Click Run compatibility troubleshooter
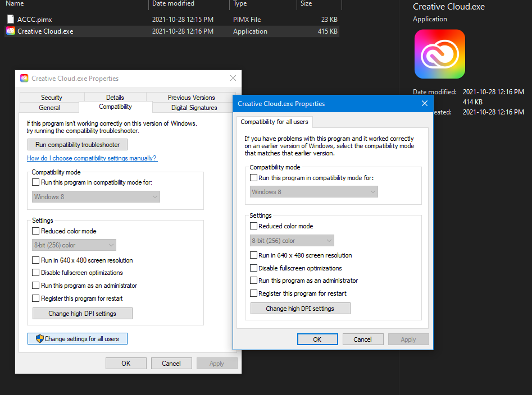 (x=77, y=144)
